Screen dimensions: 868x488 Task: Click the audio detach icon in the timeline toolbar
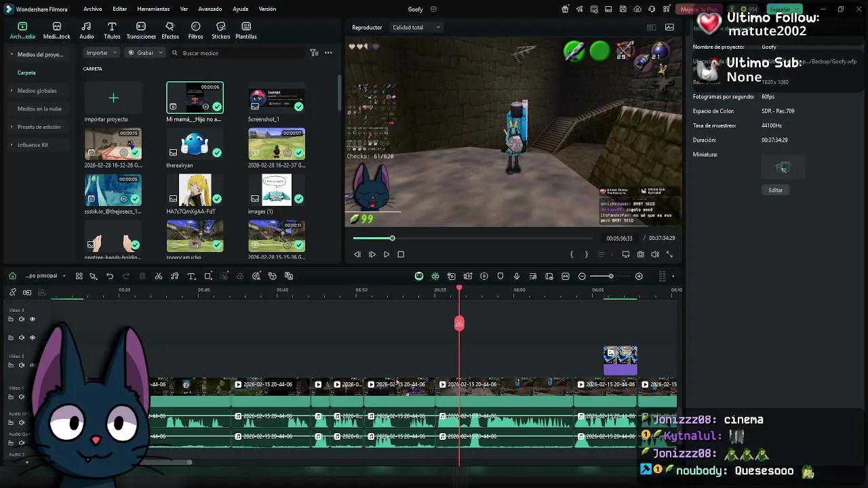point(175,276)
